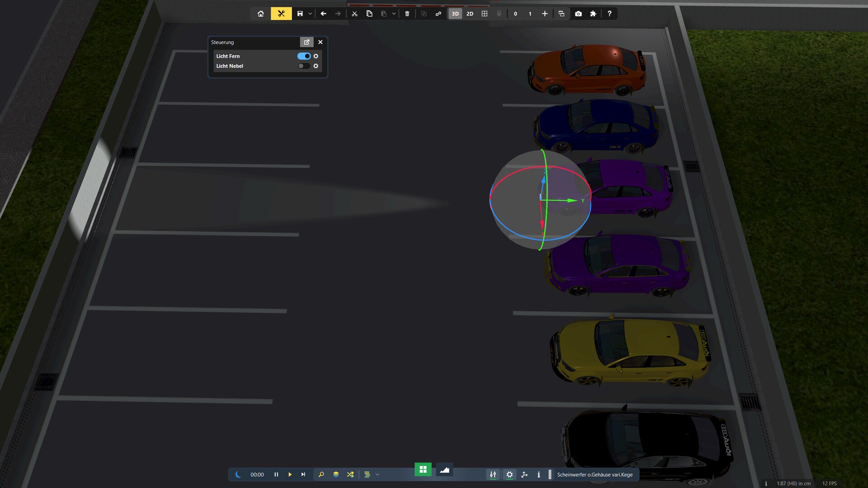Click the sliders control icon in the bottom bar
Viewport: 868px width, 488px height.
493,474
